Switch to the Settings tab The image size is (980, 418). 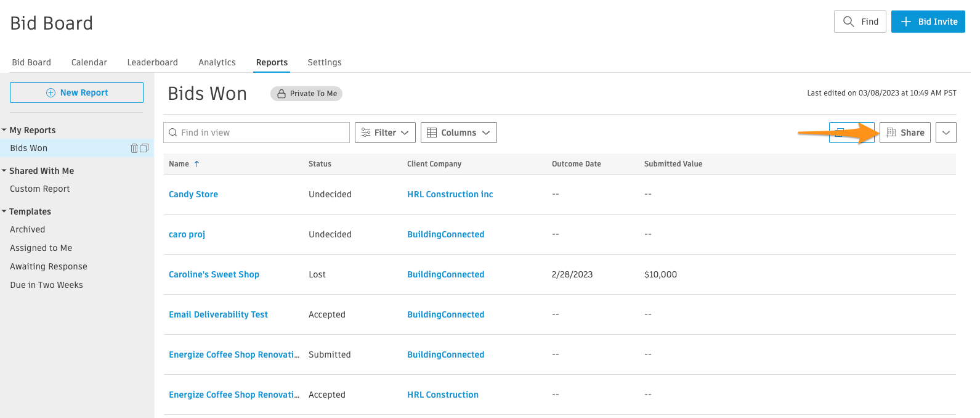325,62
